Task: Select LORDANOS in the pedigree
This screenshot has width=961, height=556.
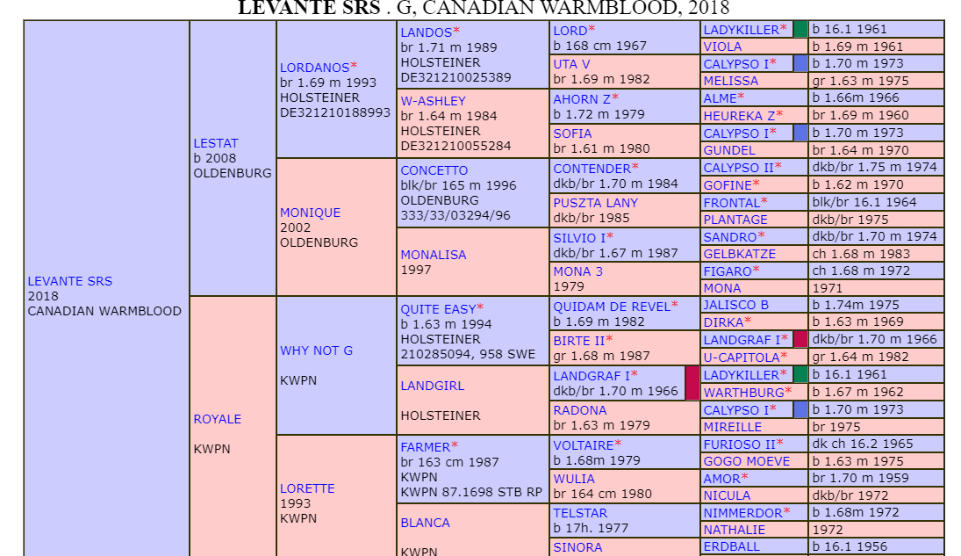Action: pyautogui.click(x=314, y=68)
